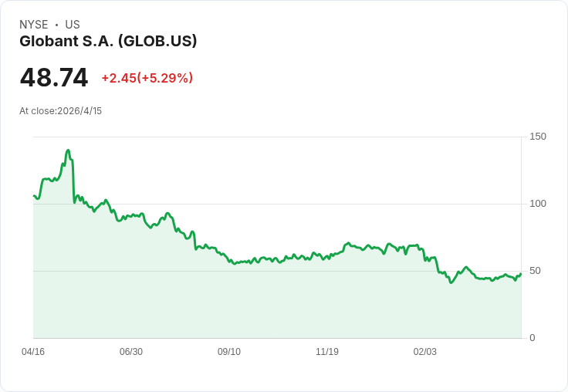The width and height of the screenshot is (568, 392).
Task: Click the 50 y-axis label
Action: (x=535, y=271)
